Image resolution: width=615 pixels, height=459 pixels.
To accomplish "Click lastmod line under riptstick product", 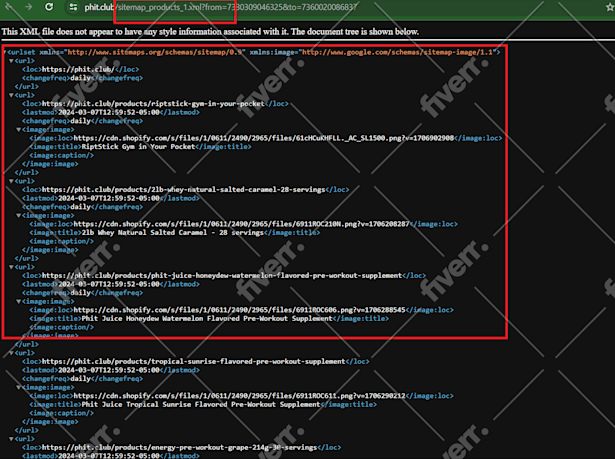I will 111,112.
